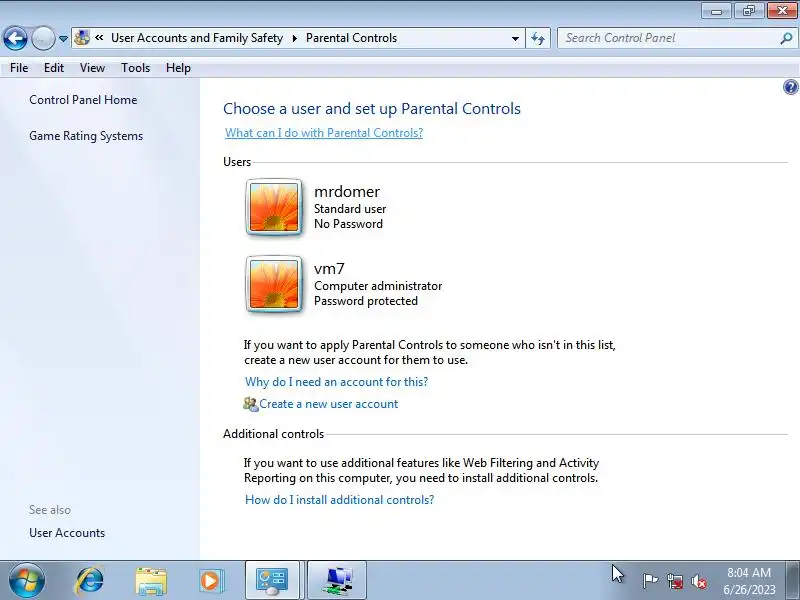Refresh the Parental Controls page
Viewport: 800px width, 600px height.
tap(538, 38)
